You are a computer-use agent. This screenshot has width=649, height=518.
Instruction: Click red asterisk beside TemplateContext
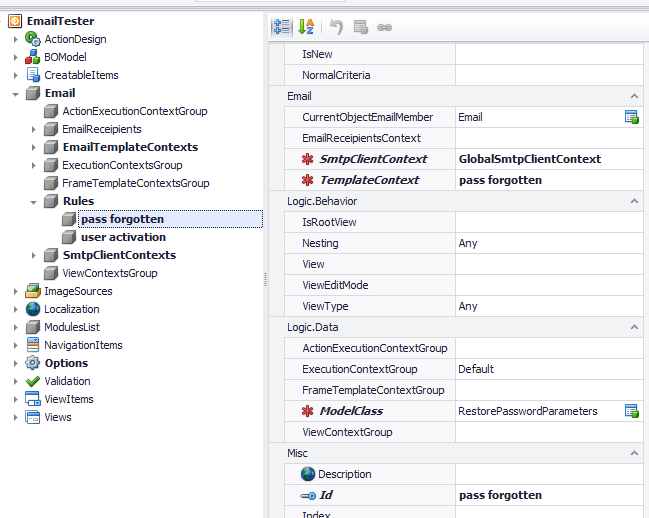click(308, 180)
